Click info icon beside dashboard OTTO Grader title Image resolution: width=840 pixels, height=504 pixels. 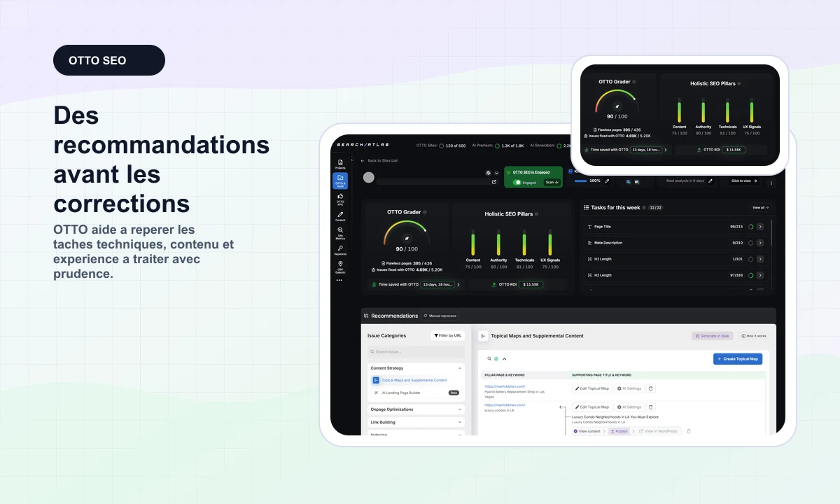click(424, 212)
